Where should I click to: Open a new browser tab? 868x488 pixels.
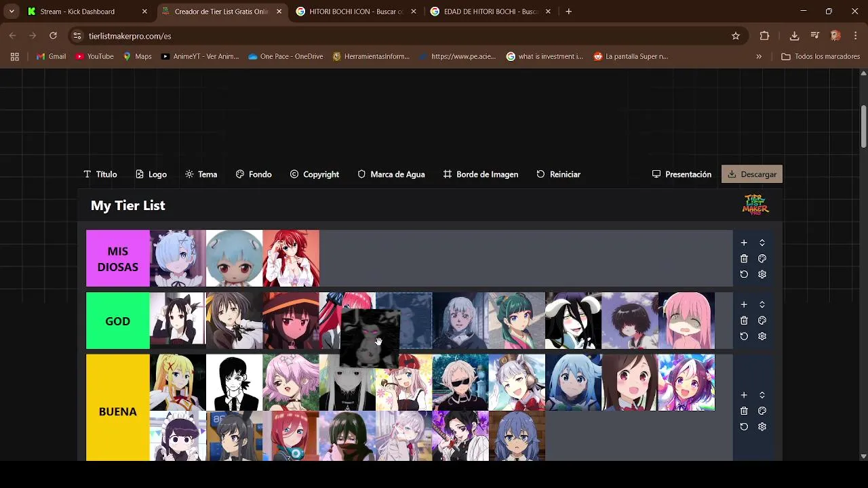[x=568, y=12]
